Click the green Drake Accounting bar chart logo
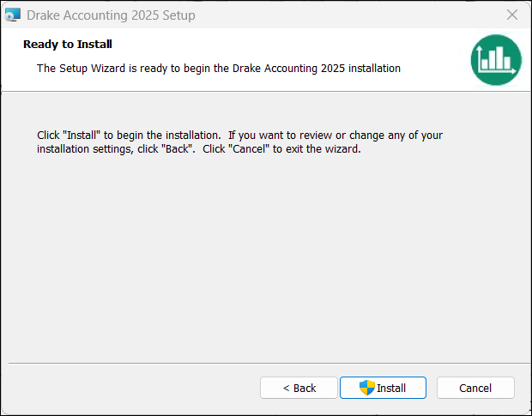The height and width of the screenshot is (416, 532). point(496,60)
